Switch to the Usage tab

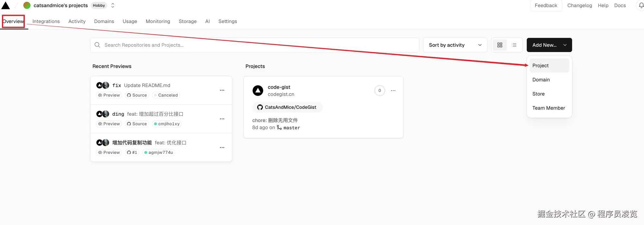130,21
